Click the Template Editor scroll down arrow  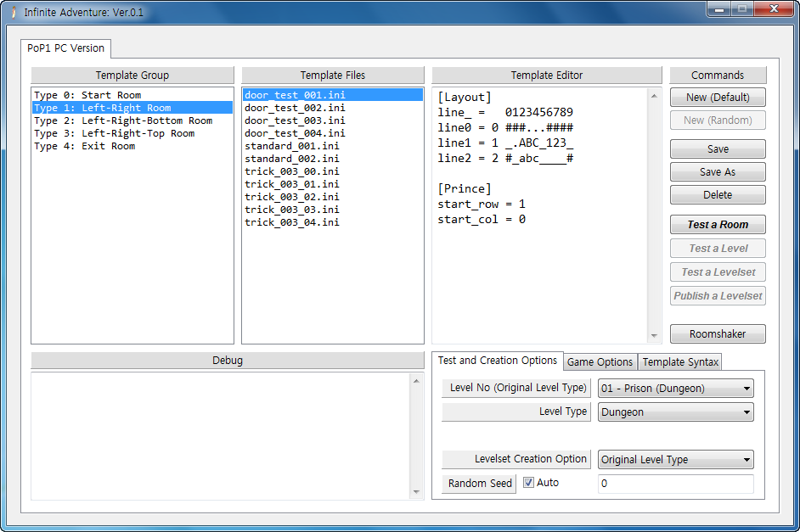(654, 336)
